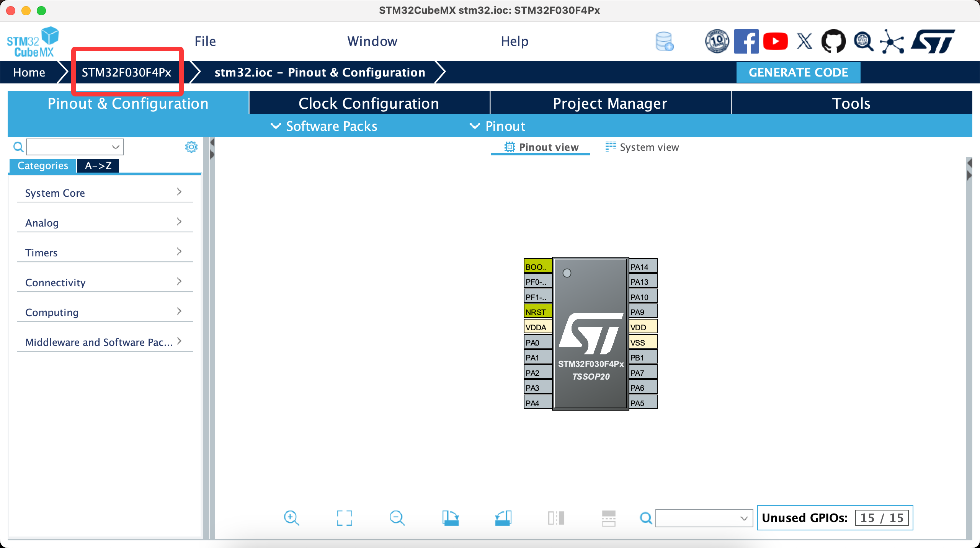
Task: Open the Facebook page icon
Action: pyautogui.click(x=746, y=41)
